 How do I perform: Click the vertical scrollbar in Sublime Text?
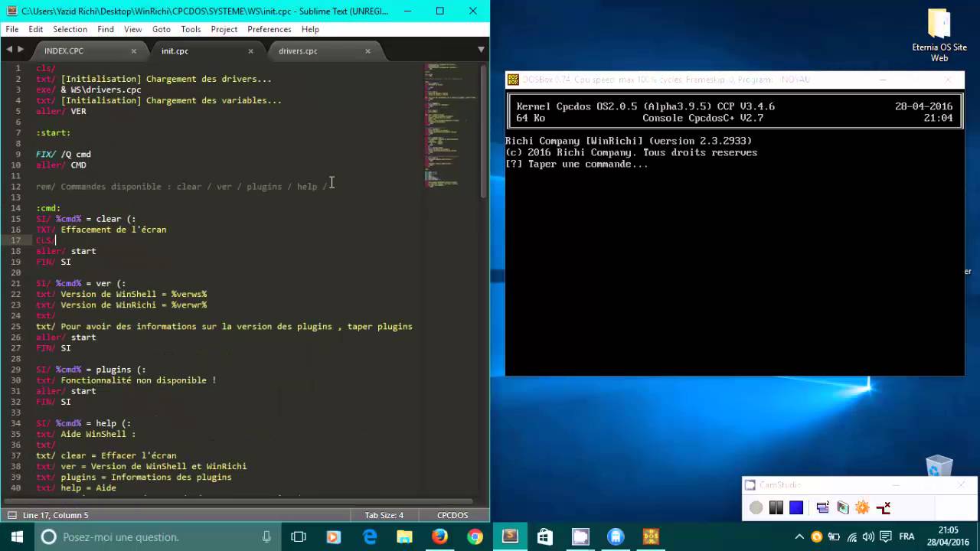coord(484,130)
